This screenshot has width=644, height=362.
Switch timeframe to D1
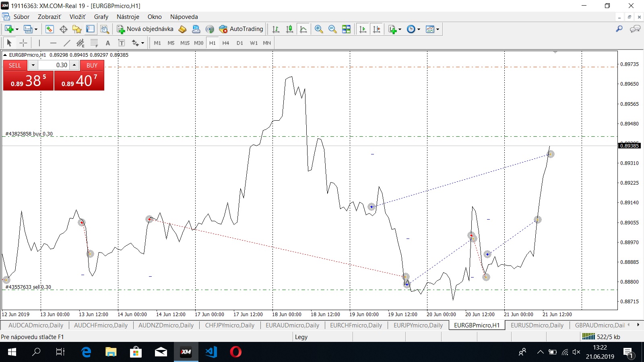point(239,43)
